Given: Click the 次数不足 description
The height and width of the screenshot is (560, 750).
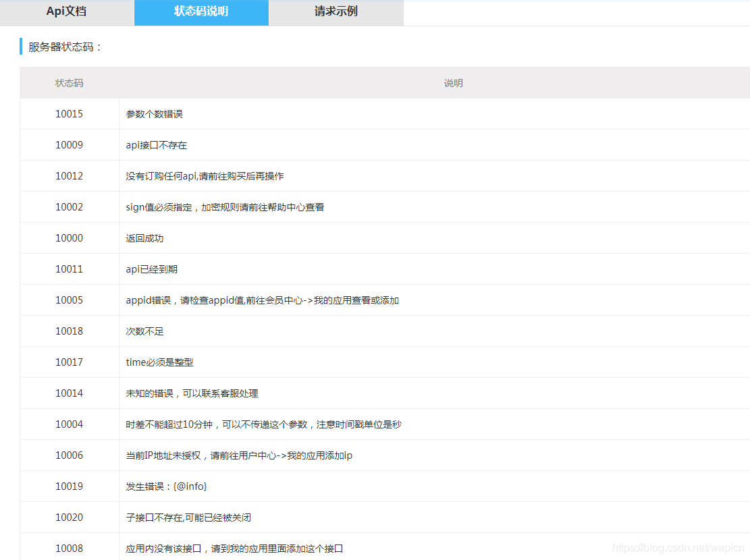Looking at the screenshot, I should 144,331.
